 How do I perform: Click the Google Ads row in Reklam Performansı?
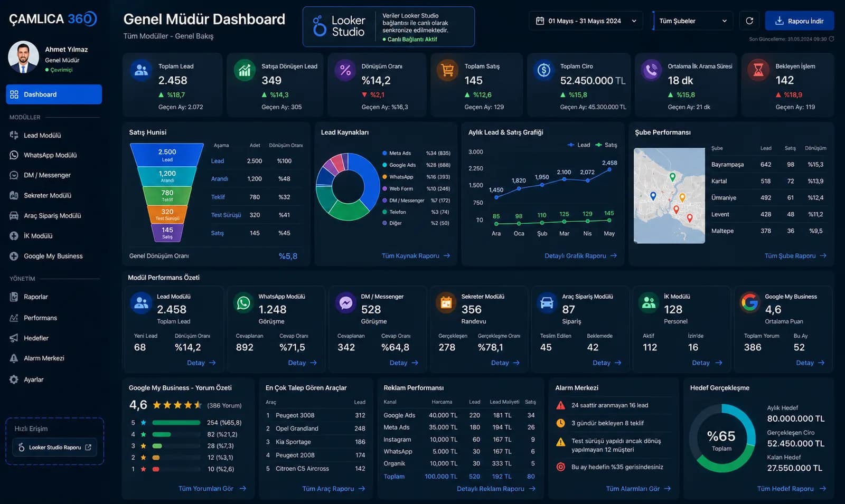click(x=459, y=415)
